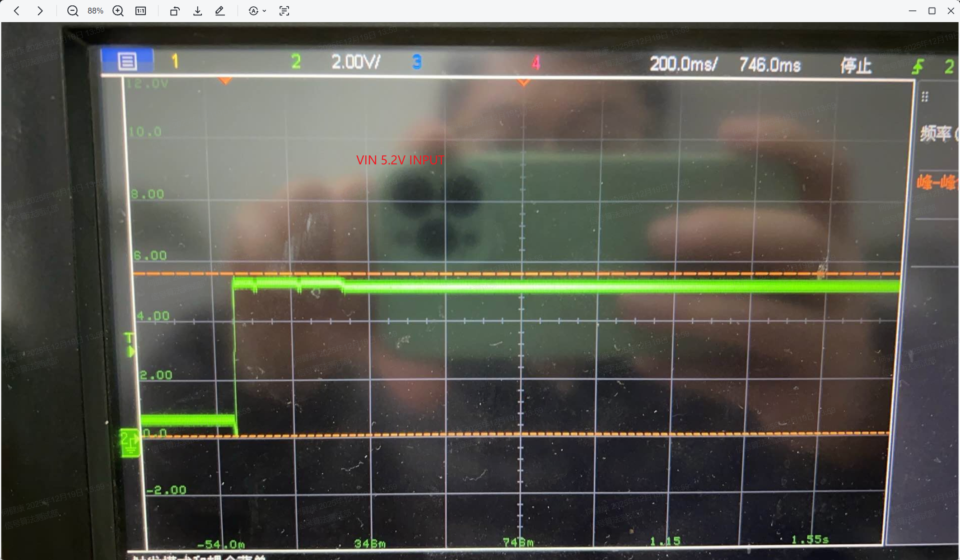The width and height of the screenshot is (960, 560).
Task: Maximize the image viewer window
Action: (x=932, y=11)
